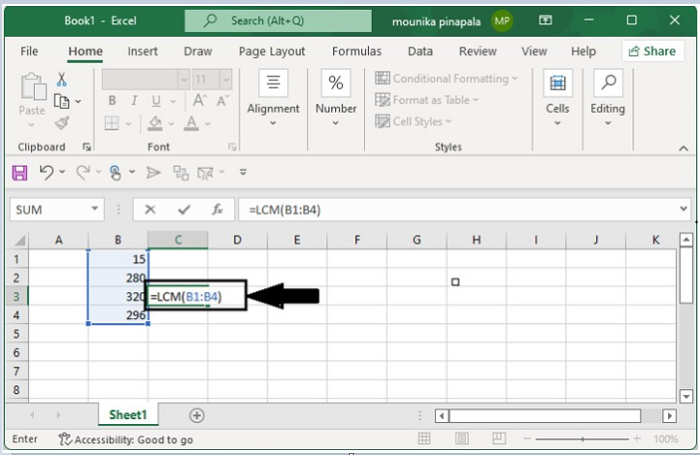Open the Help tab
Viewport: 700px width, 455px height.
click(583, 51)
